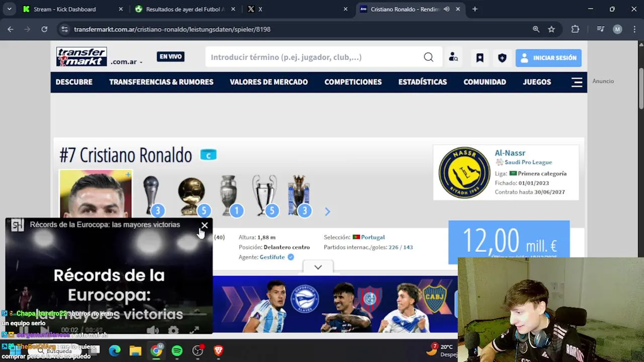Show more trophies with the right arrow
The image size is (644, 362).
[328, 212]
